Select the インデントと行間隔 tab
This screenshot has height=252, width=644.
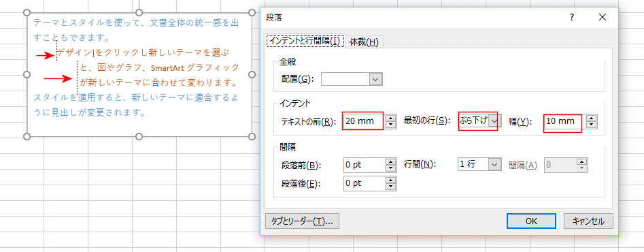[x=305, y=41]
